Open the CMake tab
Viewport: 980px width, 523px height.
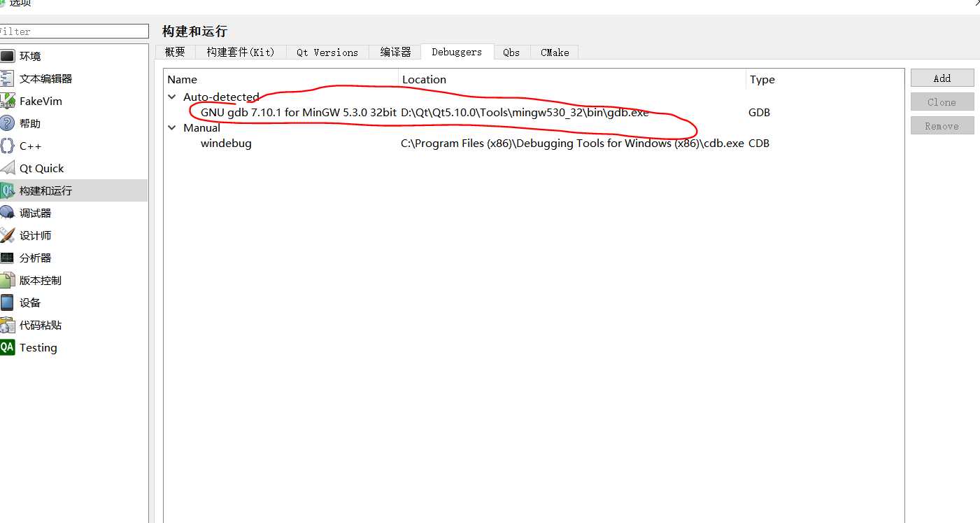(555, 52)
